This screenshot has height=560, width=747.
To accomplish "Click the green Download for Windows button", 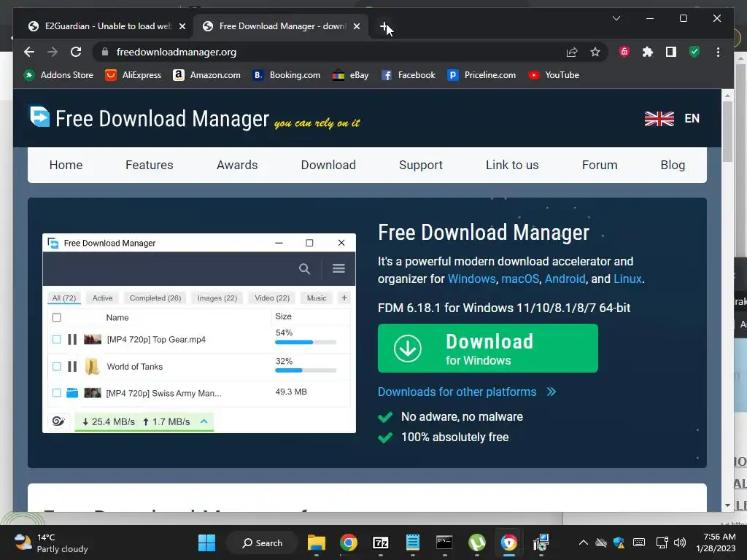I will tap(488, 348).
